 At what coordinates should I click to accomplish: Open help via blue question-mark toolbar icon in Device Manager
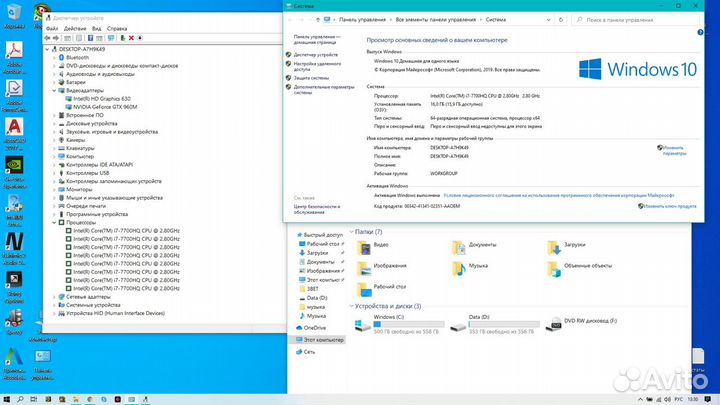90,38
